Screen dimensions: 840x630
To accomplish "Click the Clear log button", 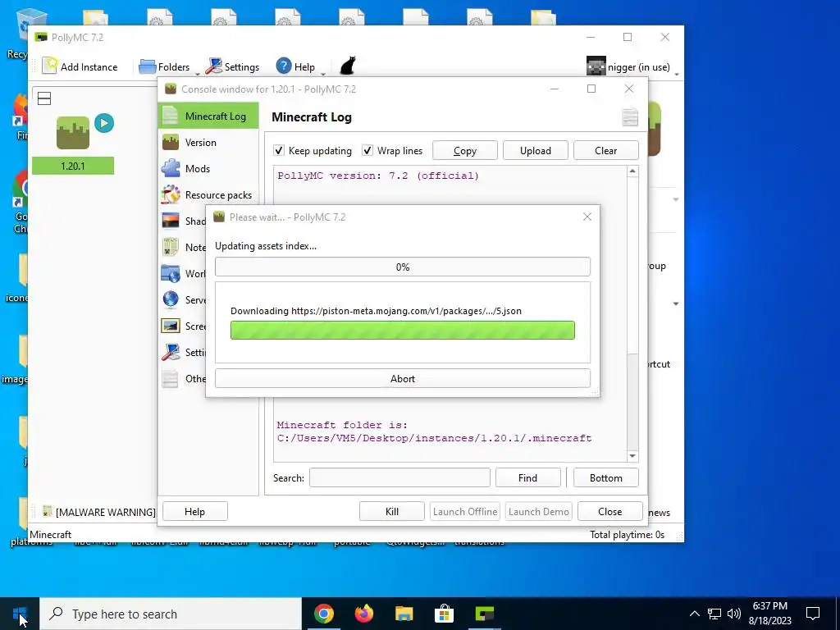I will click(606, 151).
